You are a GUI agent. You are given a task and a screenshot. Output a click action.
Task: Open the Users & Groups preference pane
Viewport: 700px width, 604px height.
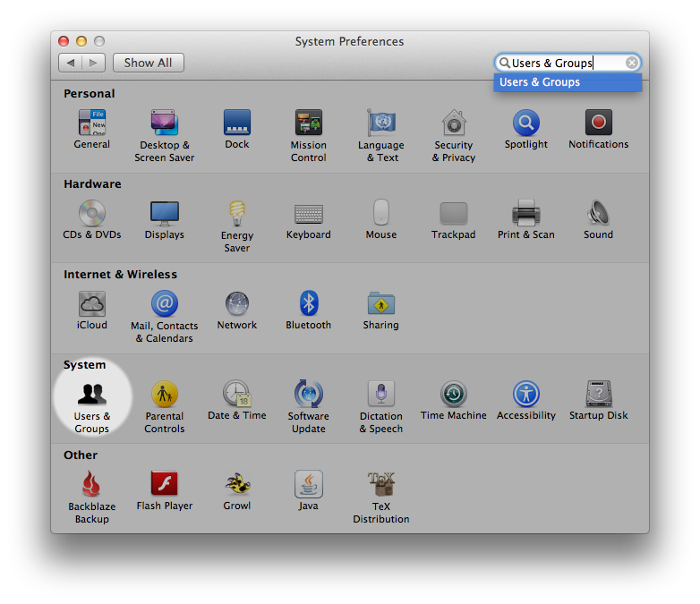[x=91, y=395]
